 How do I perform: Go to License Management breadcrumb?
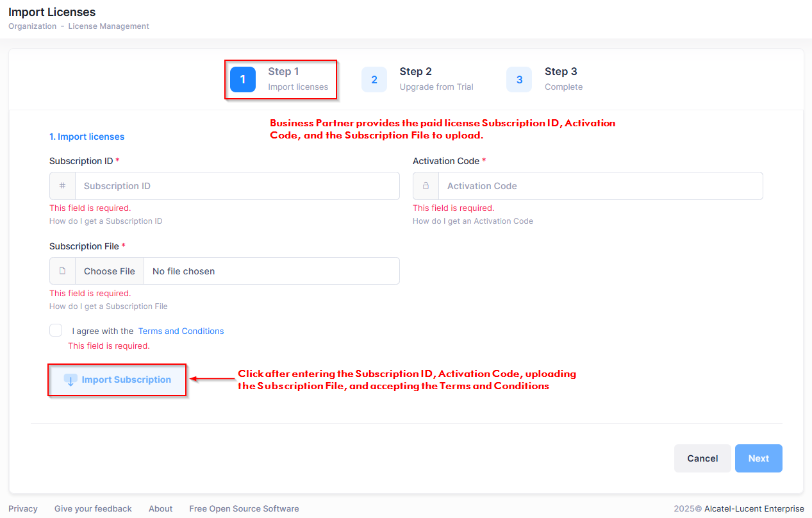108,26
